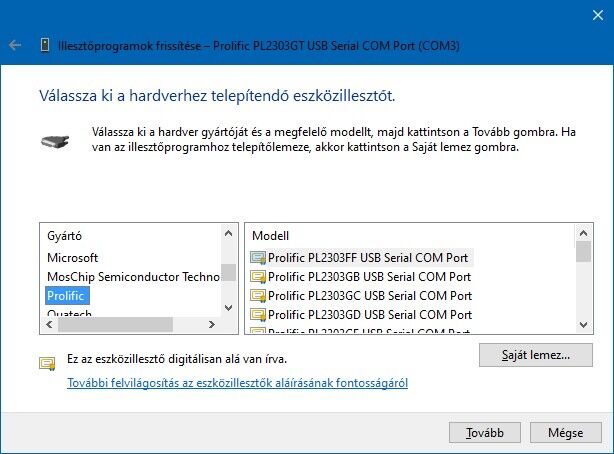Go back using the back arrow
614x454 pixels.
pos(15,45)
